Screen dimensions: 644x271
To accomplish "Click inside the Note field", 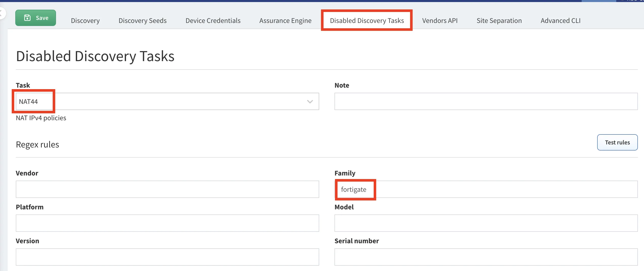I will tap(486, 101).
